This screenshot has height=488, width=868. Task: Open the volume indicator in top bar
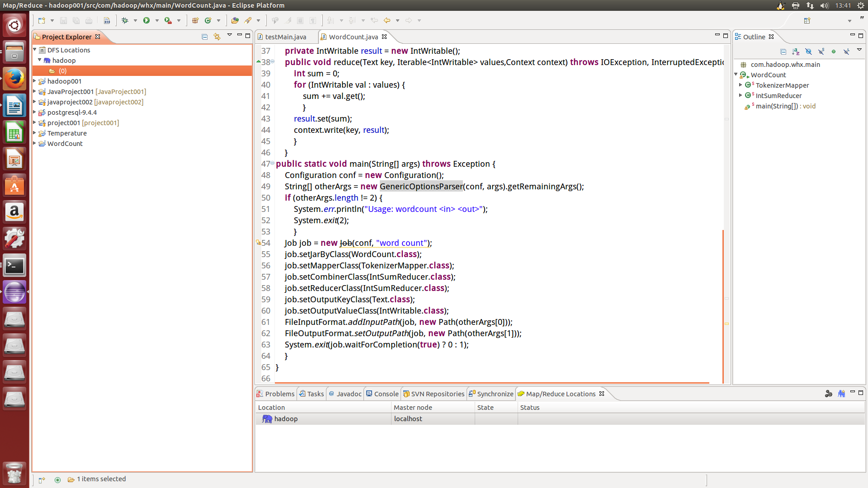824,5
